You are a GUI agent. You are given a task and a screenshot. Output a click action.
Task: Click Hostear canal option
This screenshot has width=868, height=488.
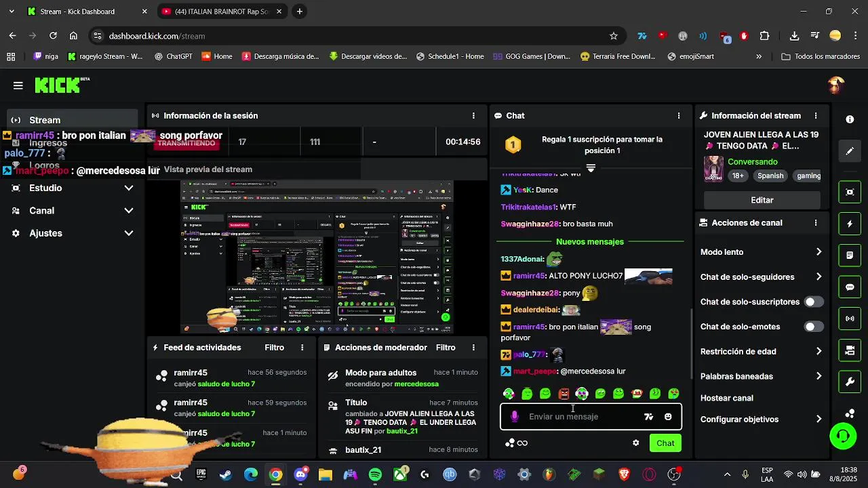[x=727, y=398]
